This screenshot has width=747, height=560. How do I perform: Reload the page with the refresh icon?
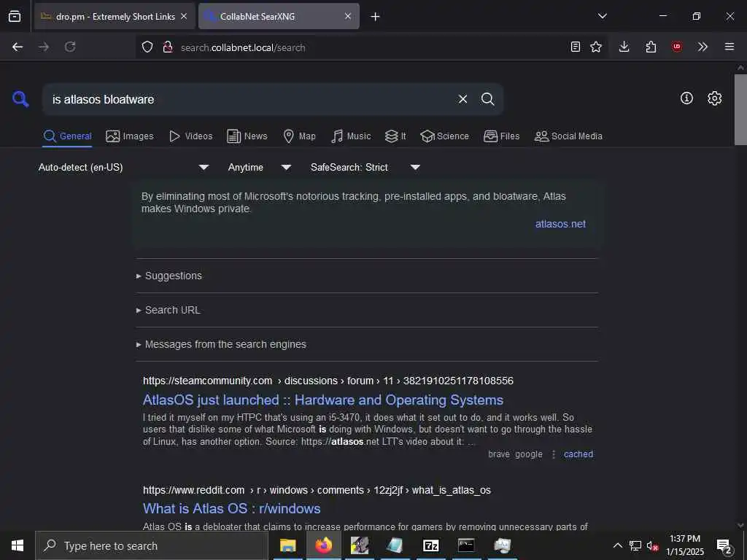70,47
